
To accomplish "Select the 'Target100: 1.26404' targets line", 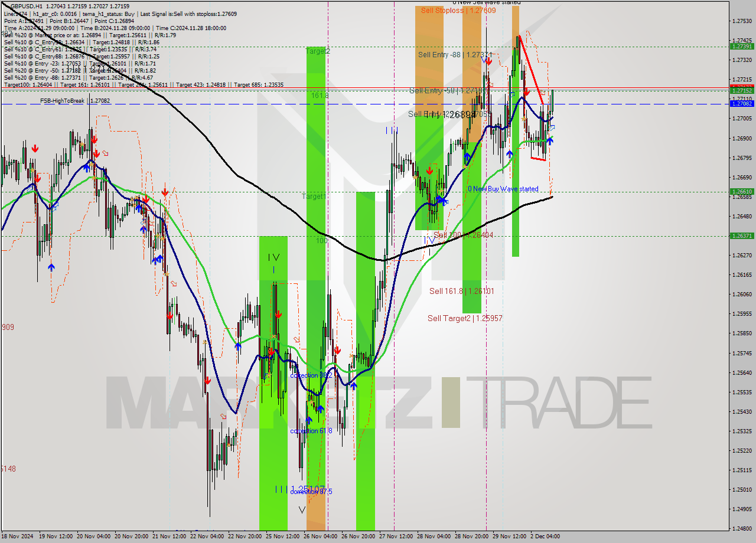I will point(144,84).
